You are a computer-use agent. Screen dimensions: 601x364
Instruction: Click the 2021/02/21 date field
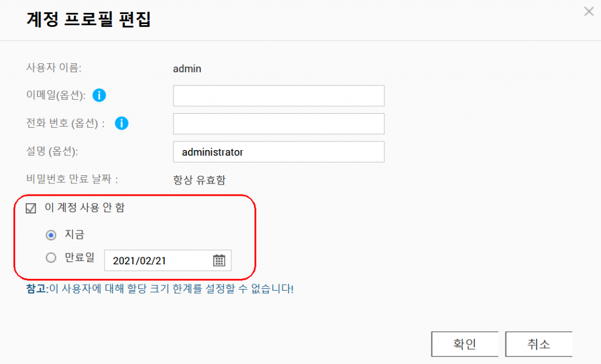coord(168,261)
